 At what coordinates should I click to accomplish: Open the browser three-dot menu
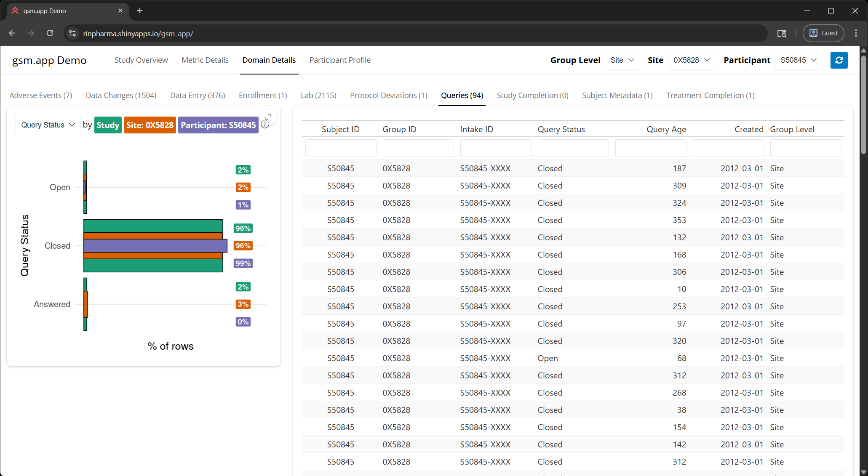[856, 33]
